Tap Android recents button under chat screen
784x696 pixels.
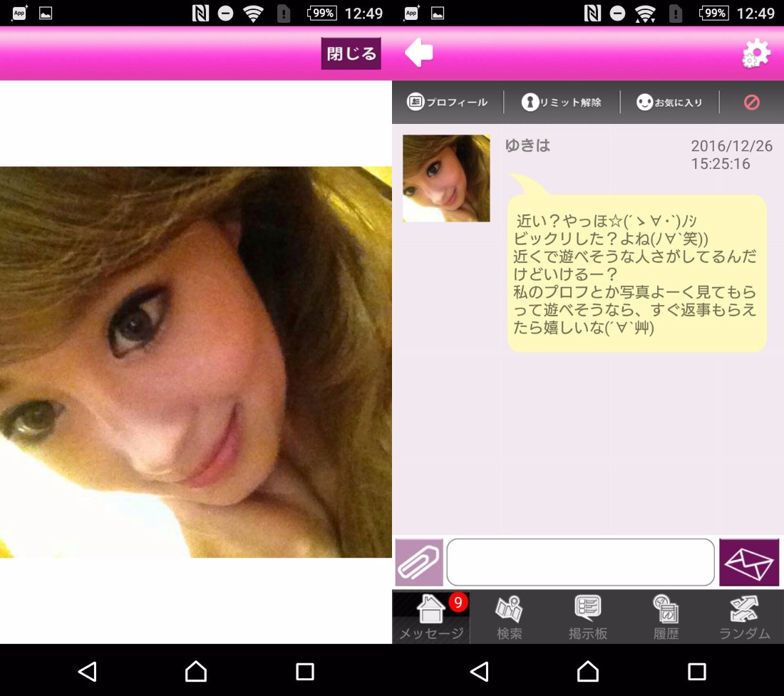click(696, 672)
